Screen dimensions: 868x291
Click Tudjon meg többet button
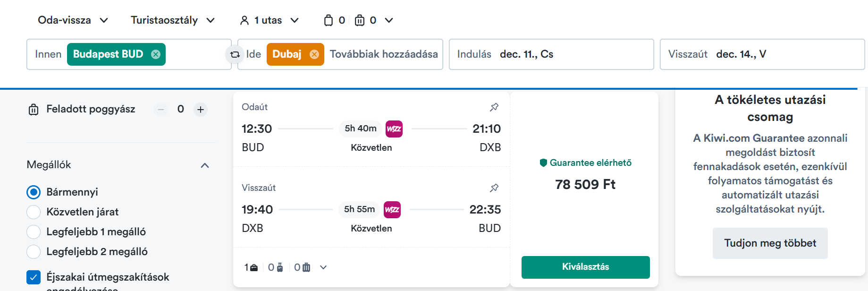tap(770, 243)
